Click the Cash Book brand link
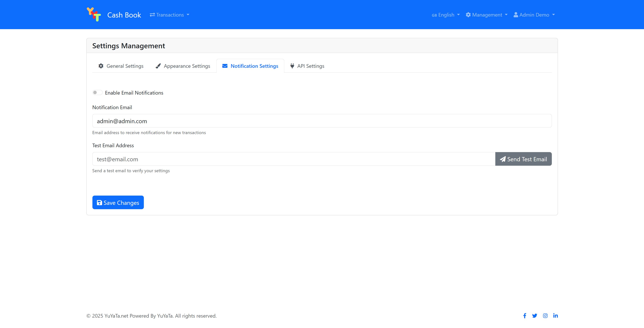This screenshot has width=644, height=328. (x=124, y=15)
